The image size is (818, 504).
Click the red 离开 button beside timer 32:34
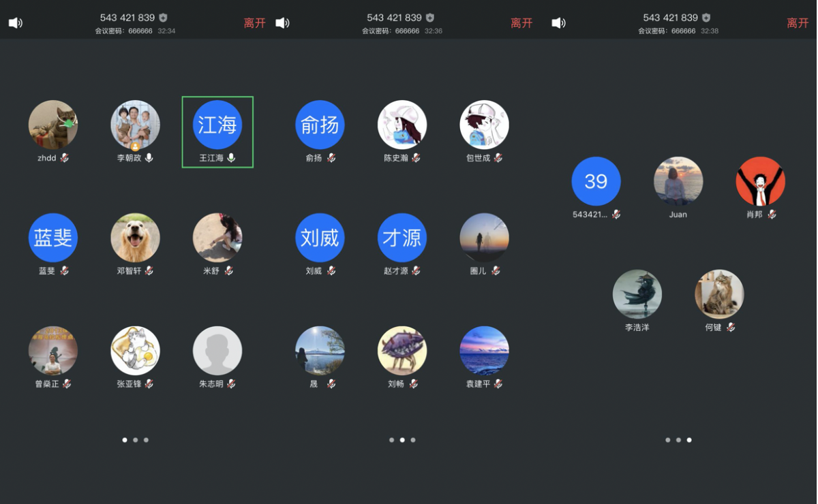pyautogui.click(x=254, y=23)
